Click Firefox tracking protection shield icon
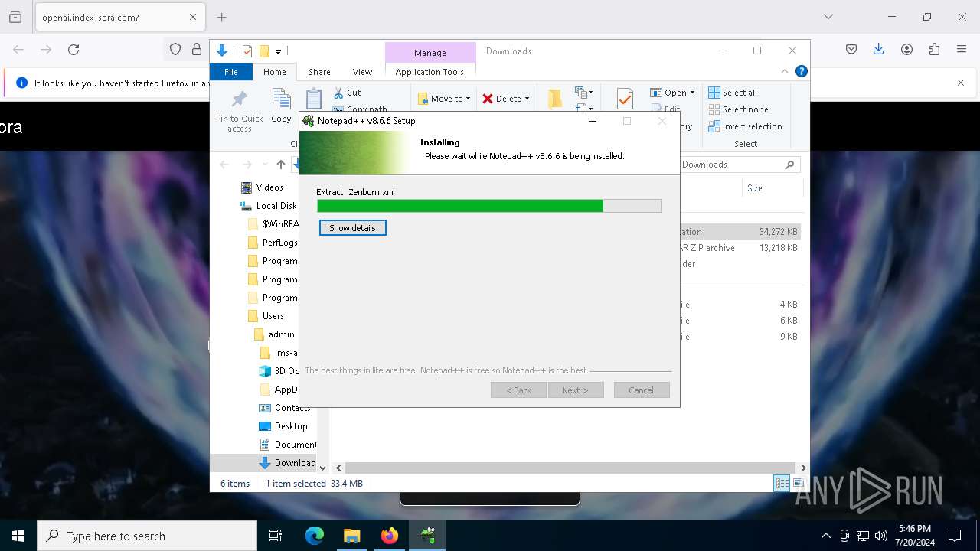The width and height of the screenshot is (980, 551). tap(175, 49)
